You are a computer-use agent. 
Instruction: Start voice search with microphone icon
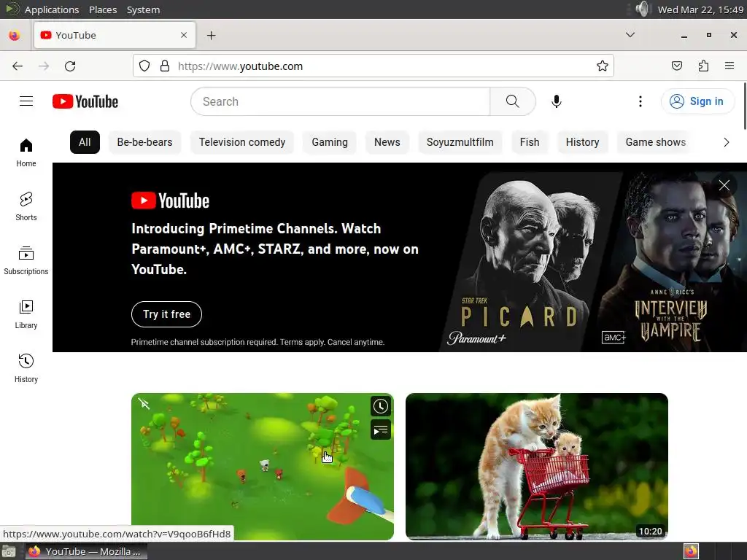556,101
